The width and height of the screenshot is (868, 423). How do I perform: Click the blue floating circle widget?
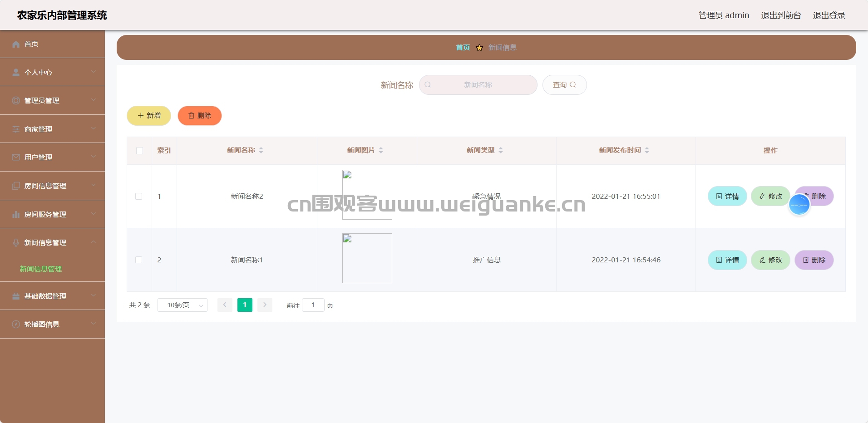[x=799, y=205]
